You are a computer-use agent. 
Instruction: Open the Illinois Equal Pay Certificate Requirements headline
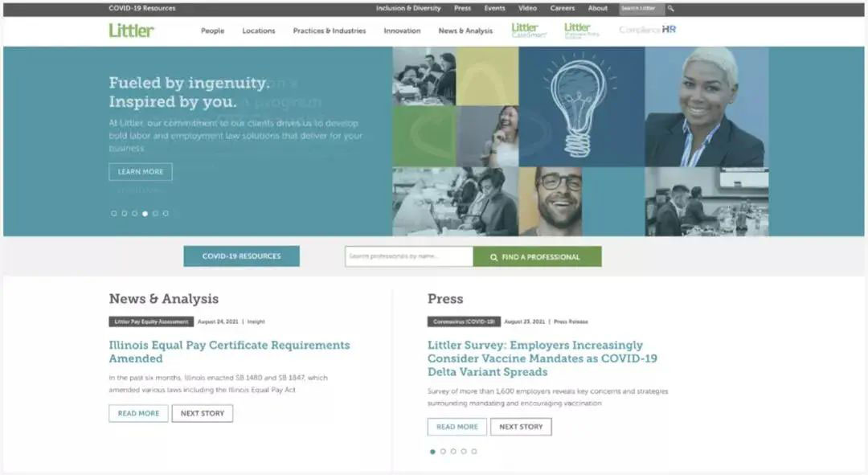pyautogui.click(x=229, y=351)
